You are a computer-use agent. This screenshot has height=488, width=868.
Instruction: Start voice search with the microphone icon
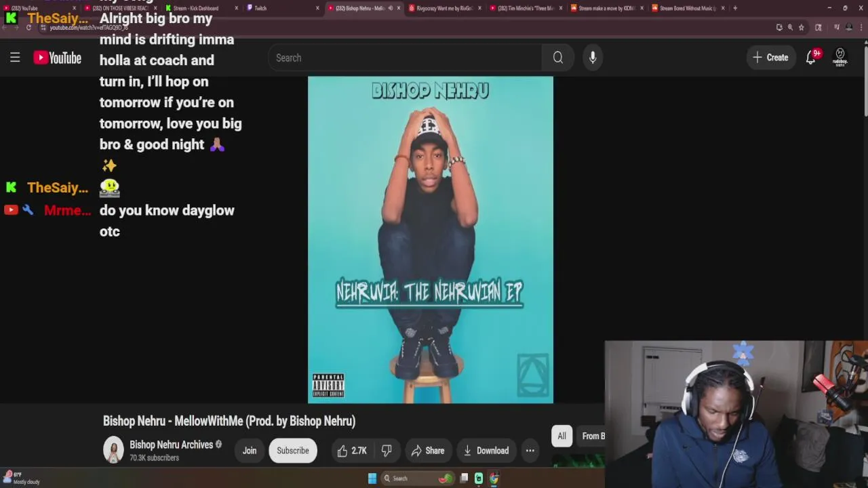[x=593, y=58]
